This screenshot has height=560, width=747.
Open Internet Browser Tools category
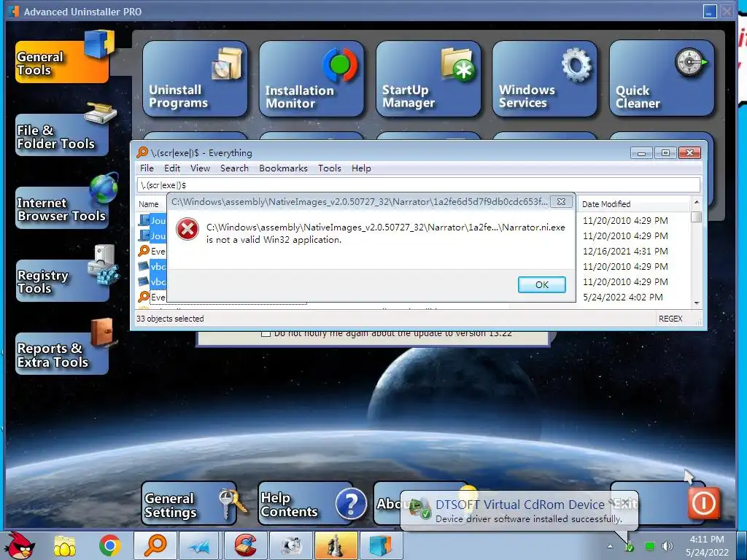coord(62,208)
